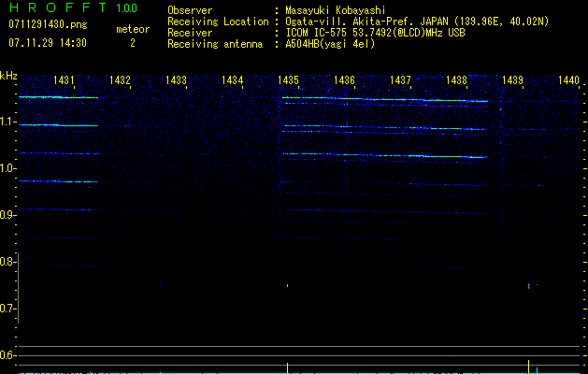
Task: Click the meteor count value 2
Action: click(x=133, y=43)
